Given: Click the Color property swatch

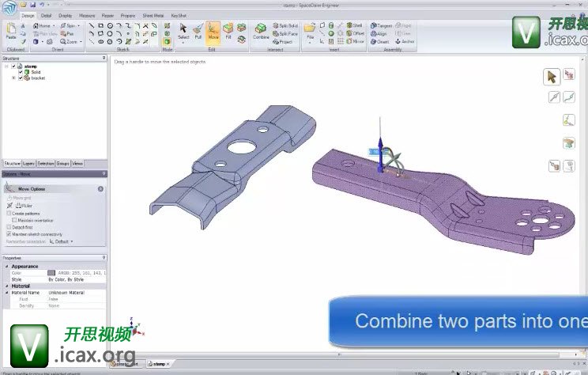Looking at the screenshot, I should (x=51, y=273).
